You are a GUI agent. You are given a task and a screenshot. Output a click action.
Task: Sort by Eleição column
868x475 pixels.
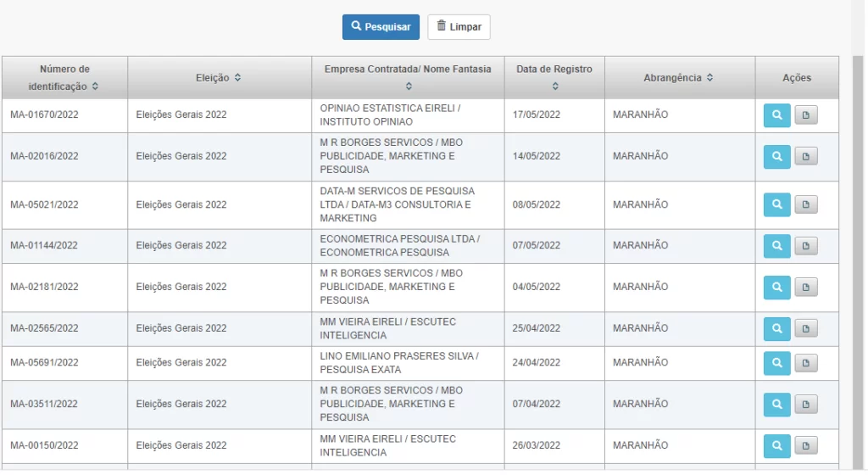point(237,77)
